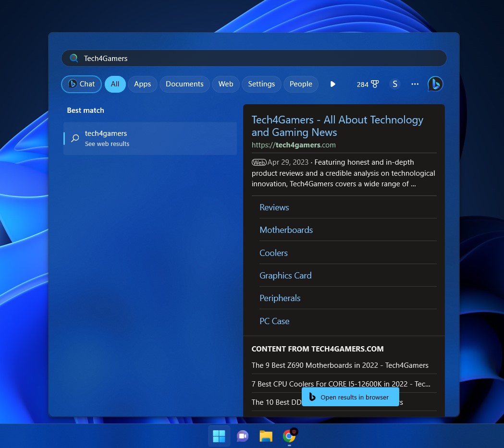Select the All search filter

coord(115,84)
